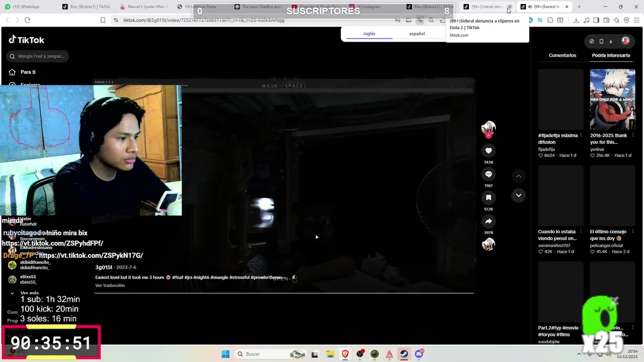Open the Brave playlist music-note icon

(586, 20)
